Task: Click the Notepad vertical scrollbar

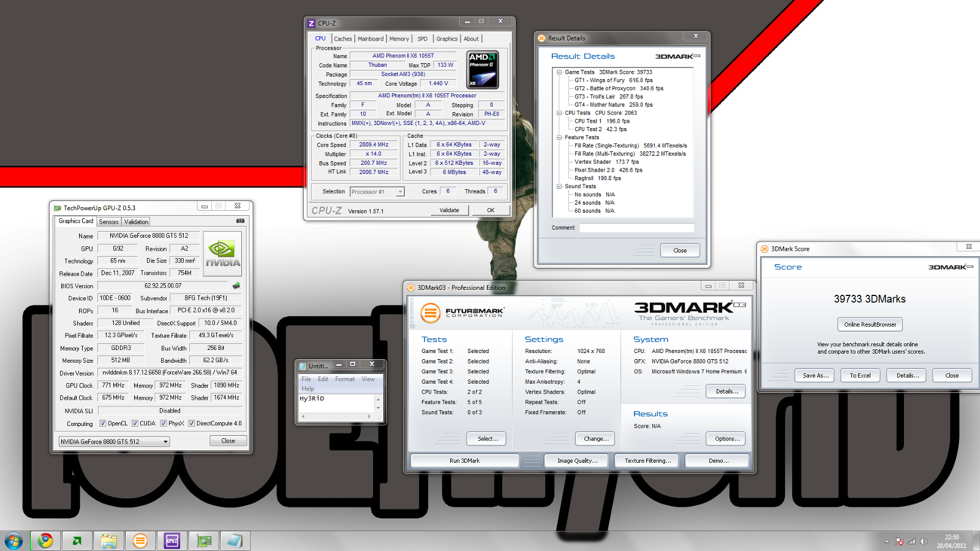Action: 379,403
